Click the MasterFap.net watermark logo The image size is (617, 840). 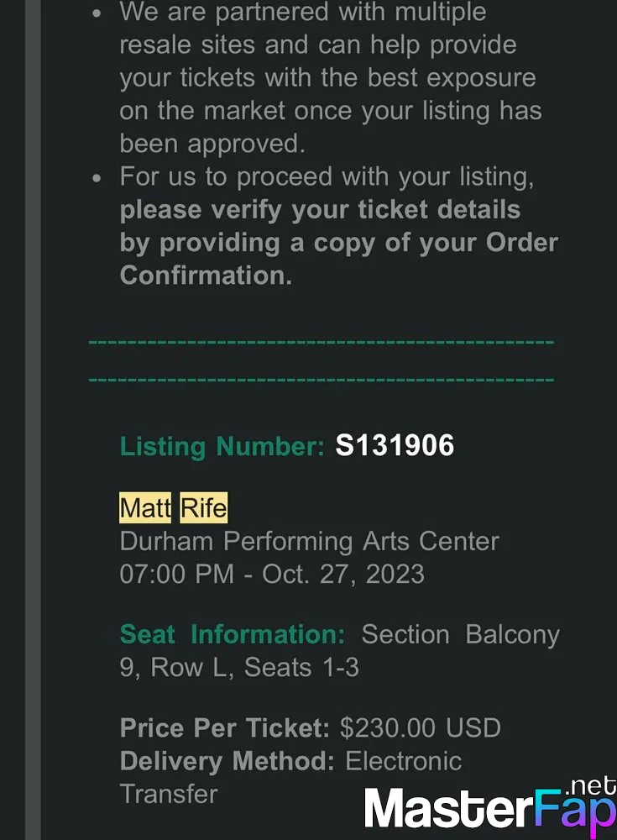pos(490,806)
